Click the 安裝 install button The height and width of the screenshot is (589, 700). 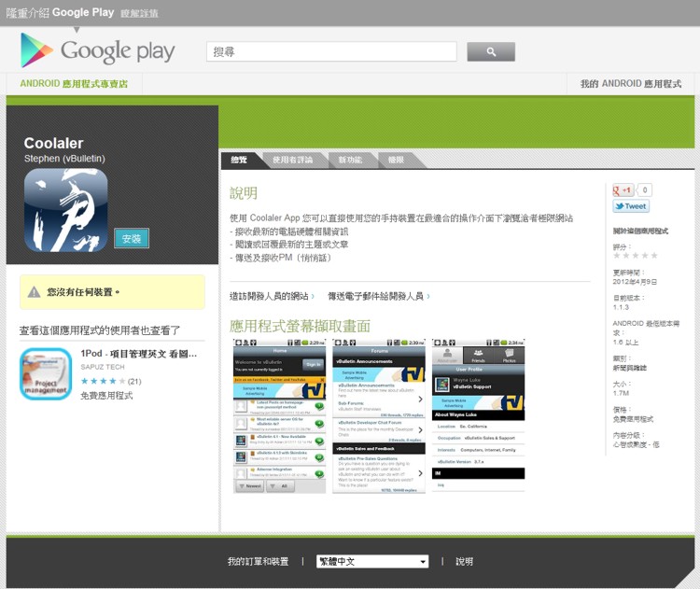click(x=132, y=238)
